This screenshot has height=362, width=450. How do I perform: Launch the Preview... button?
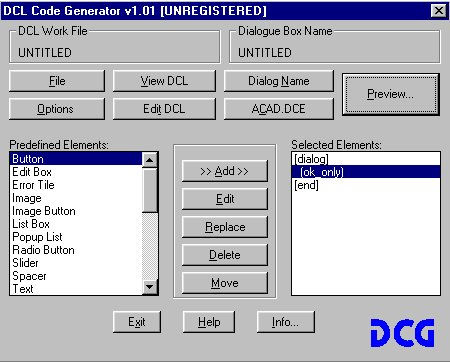[391, 95]
